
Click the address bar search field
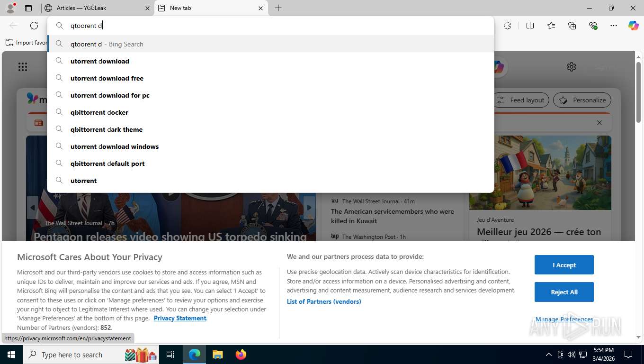pyautogui.click(x=270, y=26)
